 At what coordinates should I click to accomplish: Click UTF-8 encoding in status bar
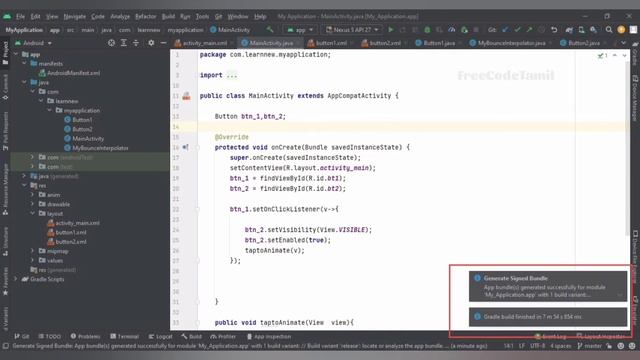538,346
